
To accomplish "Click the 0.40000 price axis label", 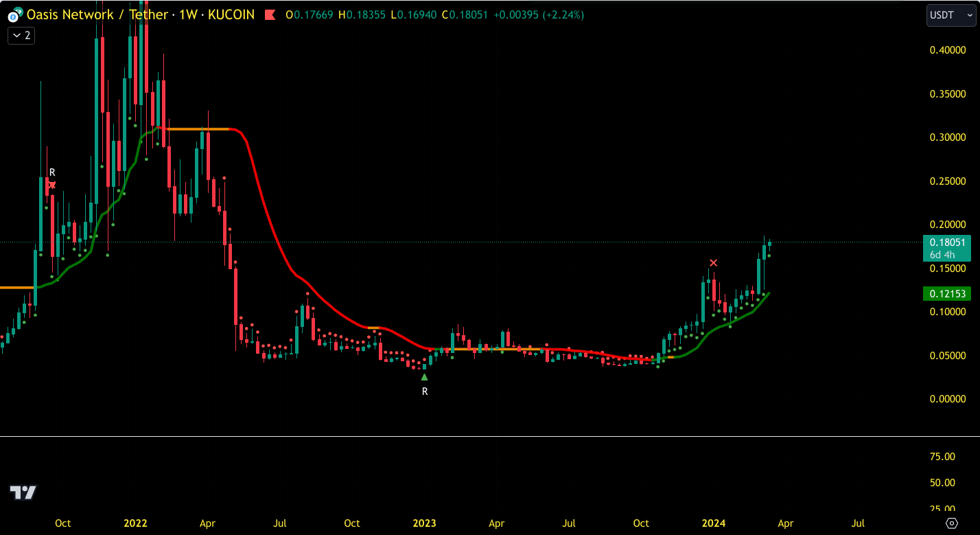I will (x=948, y=50).
